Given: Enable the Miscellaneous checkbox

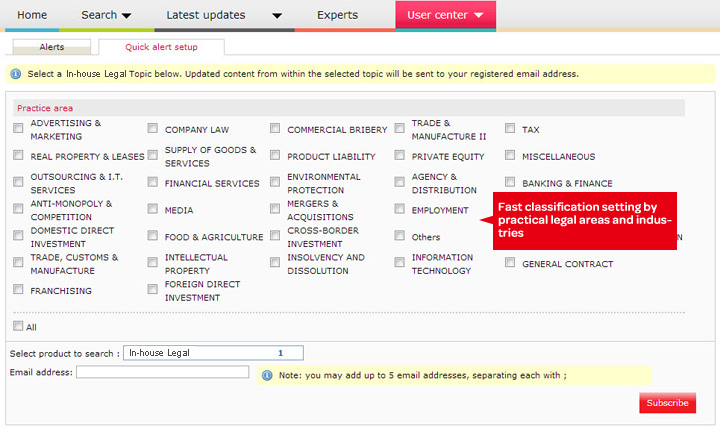Looking at the screenshot, I should [510, 155].
